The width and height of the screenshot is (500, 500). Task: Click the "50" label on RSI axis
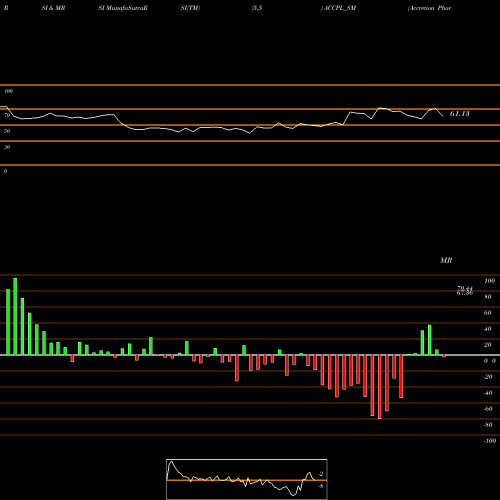7,131
